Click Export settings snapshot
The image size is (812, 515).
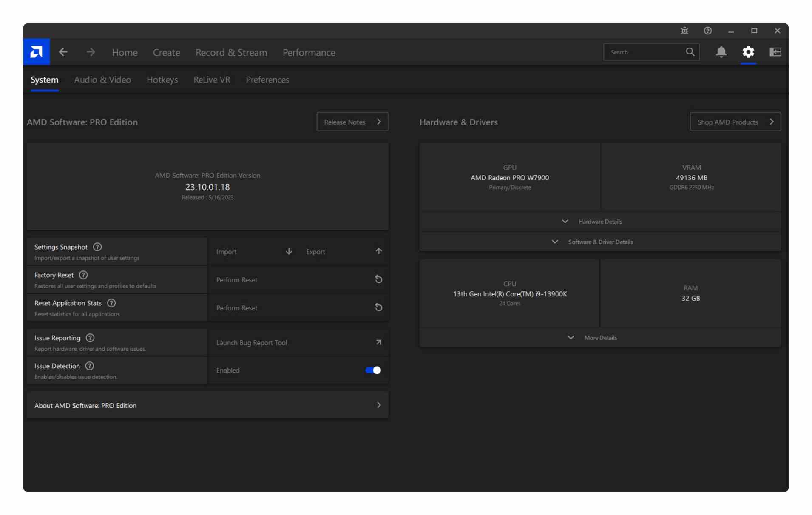pos(344,251)
